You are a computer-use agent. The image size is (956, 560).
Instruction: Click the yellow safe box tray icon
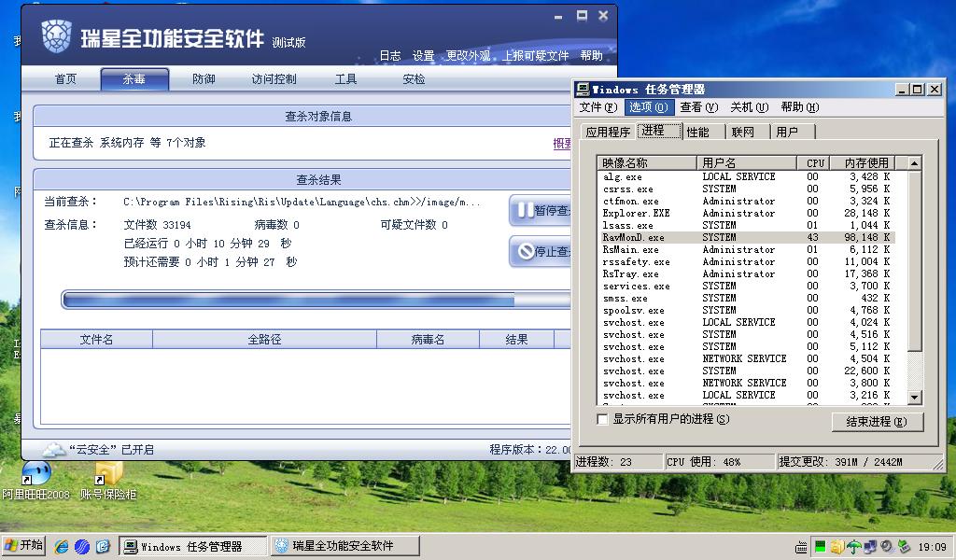837,547
